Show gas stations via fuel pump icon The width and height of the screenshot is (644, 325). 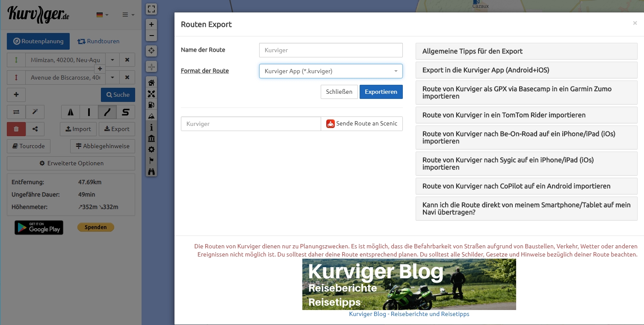pos(151,105)
